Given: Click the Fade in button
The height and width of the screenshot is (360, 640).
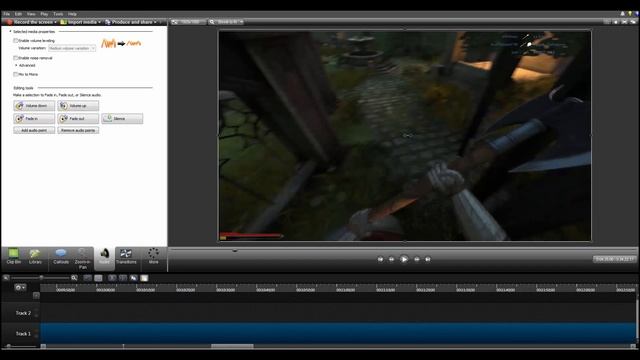Looking at the screenshot, I should [34, 118].
